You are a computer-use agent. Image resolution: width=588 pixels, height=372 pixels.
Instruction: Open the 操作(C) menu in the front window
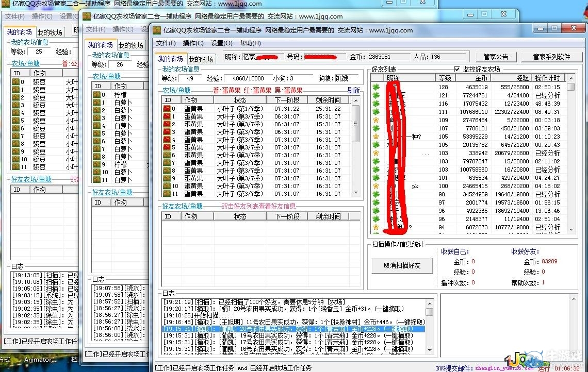point(193,43)
